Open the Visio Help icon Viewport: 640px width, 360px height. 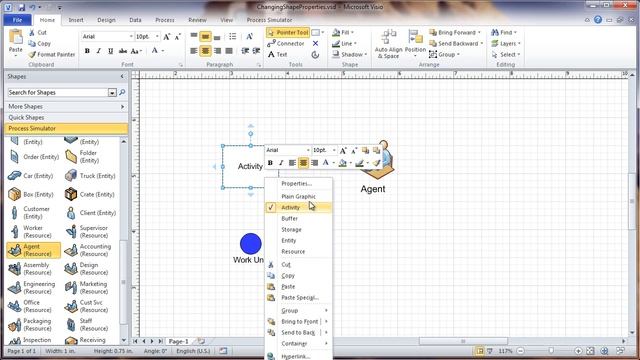point(598,20)
